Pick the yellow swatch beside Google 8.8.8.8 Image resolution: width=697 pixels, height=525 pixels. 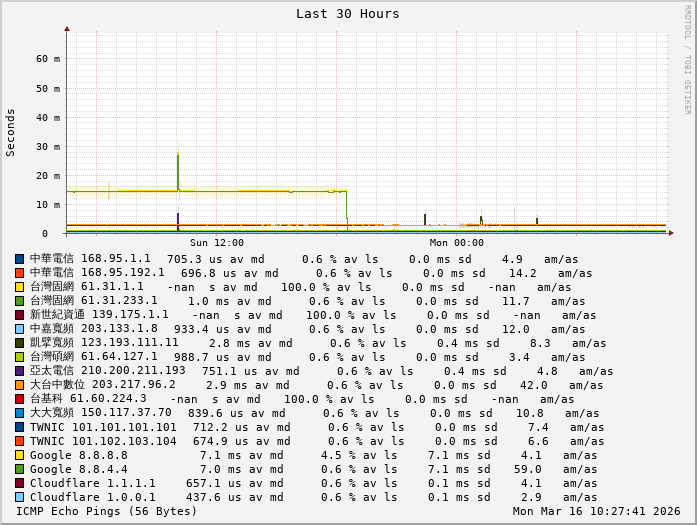[19, 455]
